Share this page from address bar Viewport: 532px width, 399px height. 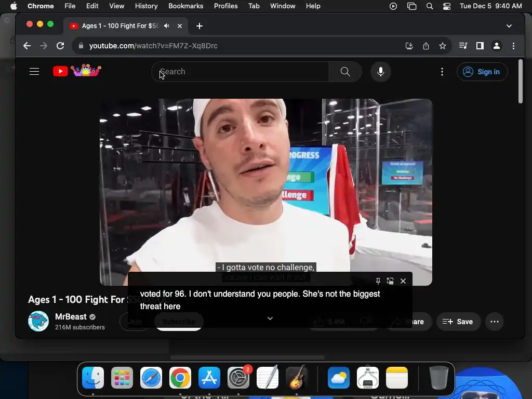[426, 46]
